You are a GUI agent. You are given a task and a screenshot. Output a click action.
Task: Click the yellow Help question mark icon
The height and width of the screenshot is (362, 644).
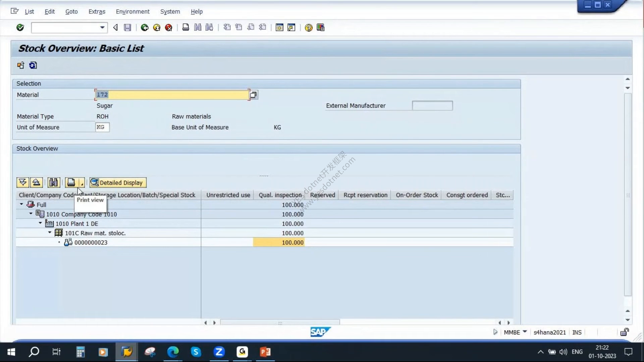click(x=309, y=27)
